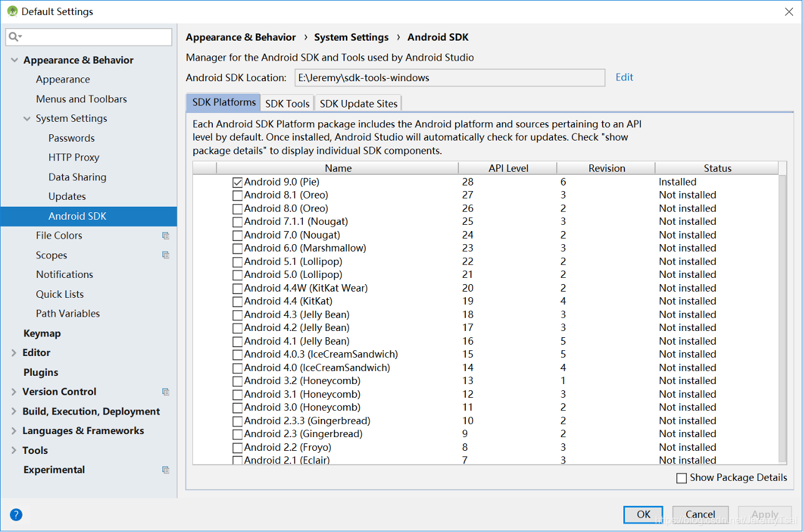Image resolution: width=803 pixels, height=532 pixels.
Task: Collapse the Appearance & Behavior tree node
Action: [14, 60]
